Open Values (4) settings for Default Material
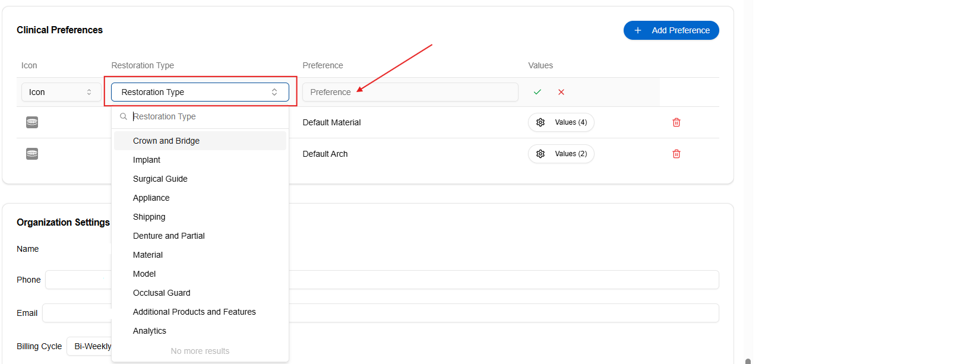Image resolution: width=980 pixels, height=364 pixels. 561,122
